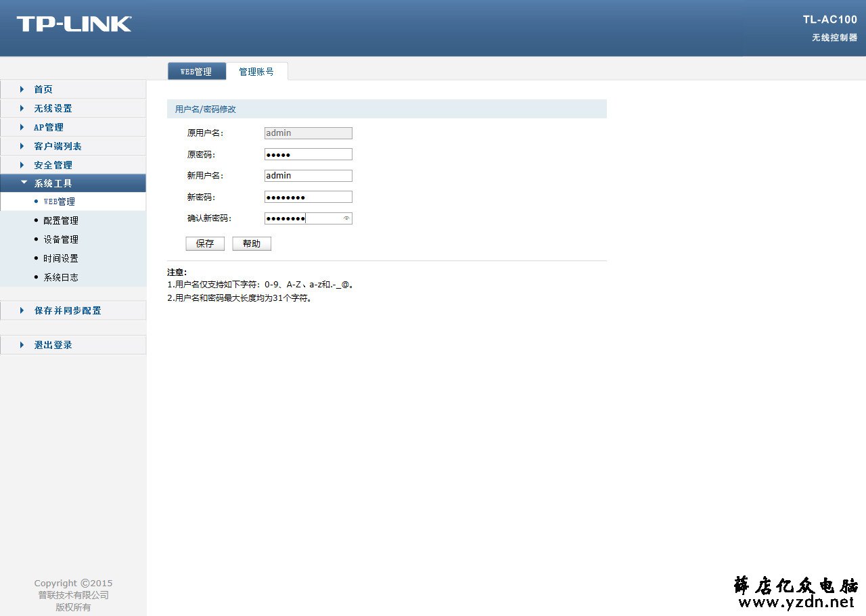Switch to the 管理账号 tab
Image resolution: width=866 pixels, height=616 pixels.
click(256, 71)
